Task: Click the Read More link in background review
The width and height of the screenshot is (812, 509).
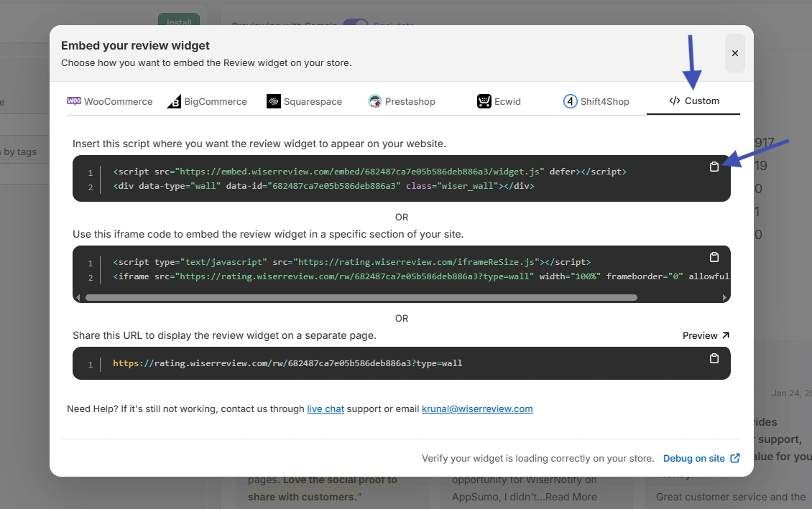Action: point(571,497)
